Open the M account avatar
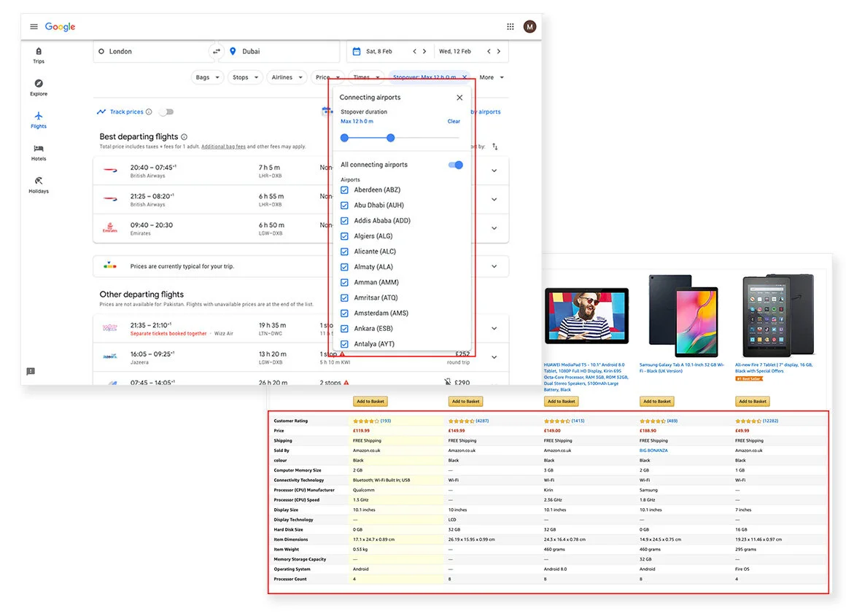Image resolution: width=846 pixels, height=616 pixels. (529, 26)
